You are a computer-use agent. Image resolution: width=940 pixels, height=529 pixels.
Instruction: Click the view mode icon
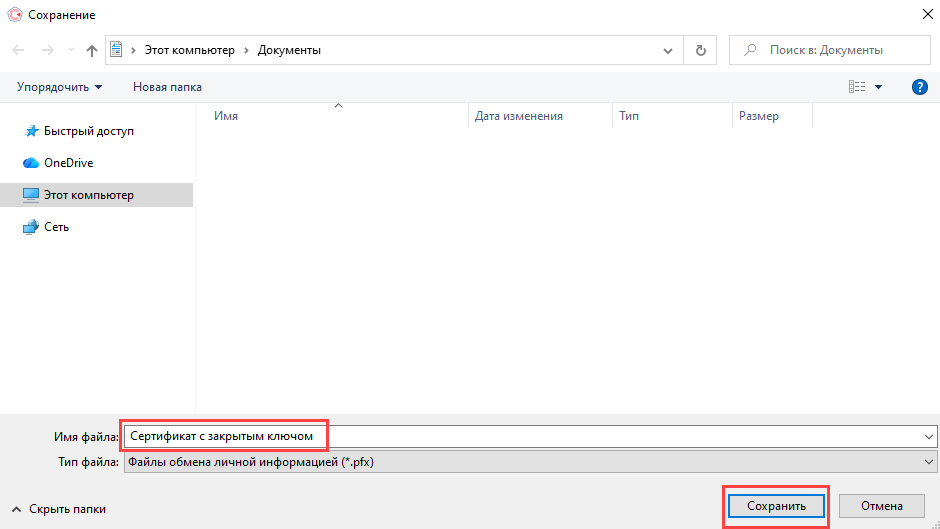click(x=857, y=87)
